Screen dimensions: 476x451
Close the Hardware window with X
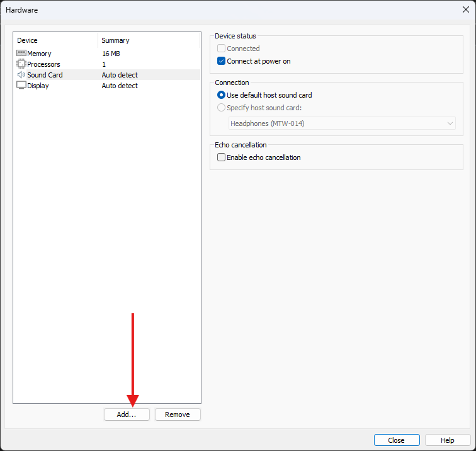pos(466,9)
